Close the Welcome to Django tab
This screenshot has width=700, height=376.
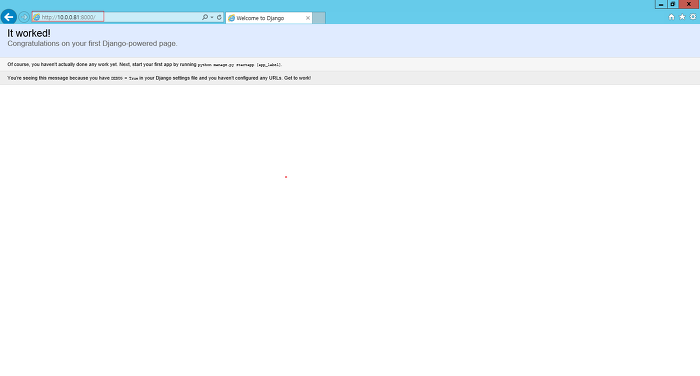308,18
